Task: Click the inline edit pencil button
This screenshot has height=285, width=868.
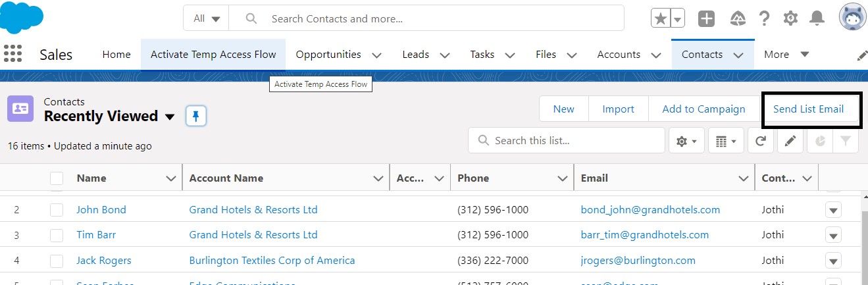Action: click(790, 141)
